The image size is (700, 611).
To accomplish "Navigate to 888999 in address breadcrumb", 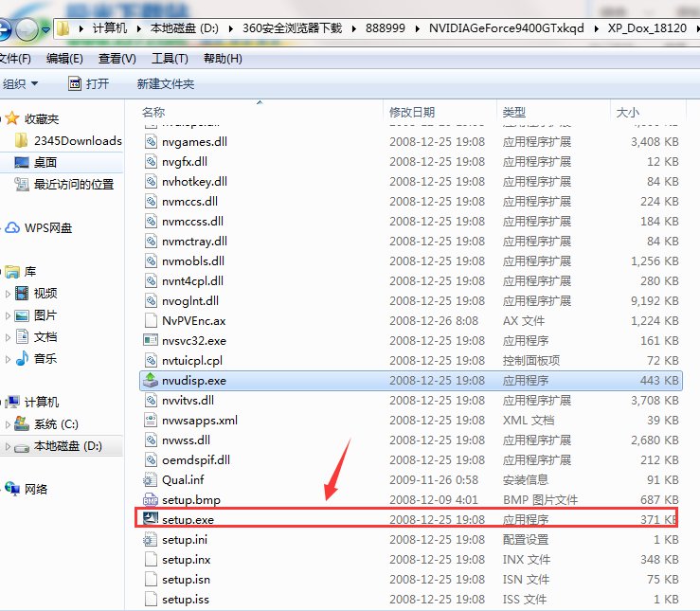I will [x=386, y=28].
